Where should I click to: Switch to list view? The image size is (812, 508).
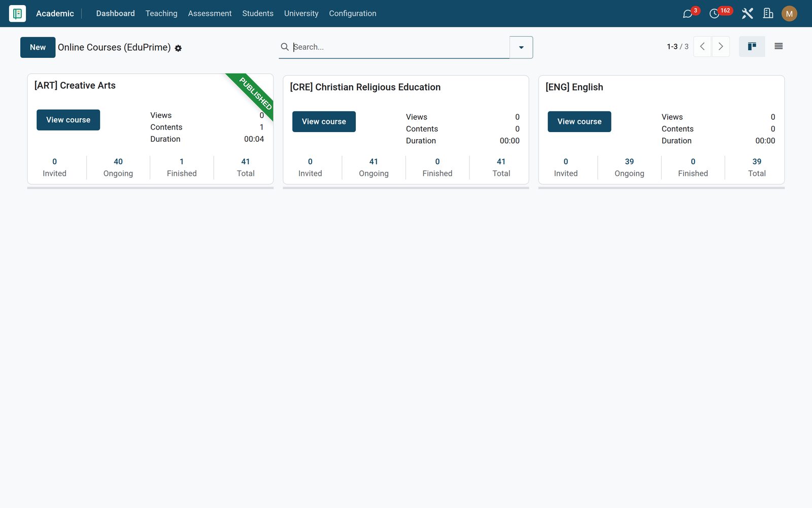click(x=779, y=47)
